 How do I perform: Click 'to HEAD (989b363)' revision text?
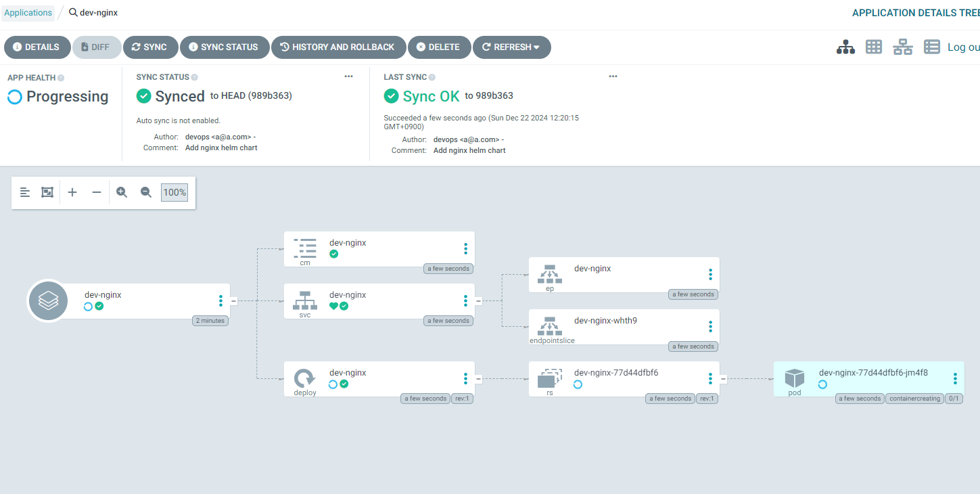[251, 96]
